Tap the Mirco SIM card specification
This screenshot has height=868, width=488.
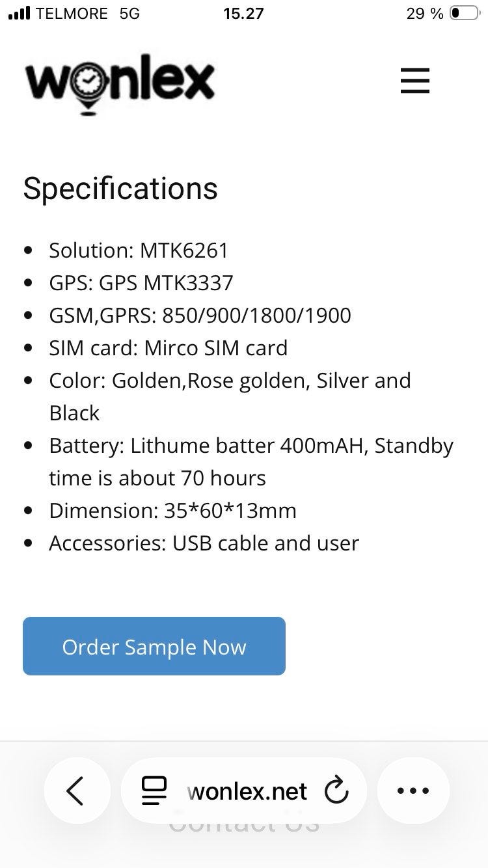coord(168,348)
